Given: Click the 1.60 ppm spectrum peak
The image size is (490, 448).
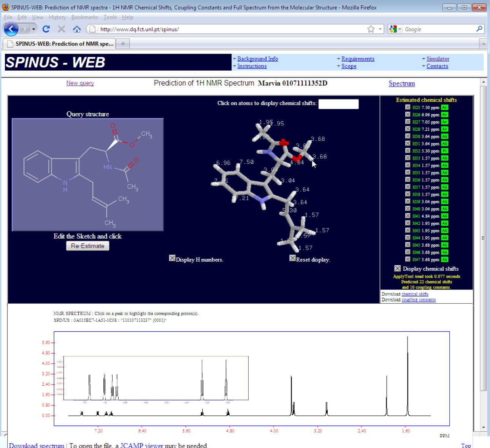Looking at the screenshot, I should [x=408, y=376].
